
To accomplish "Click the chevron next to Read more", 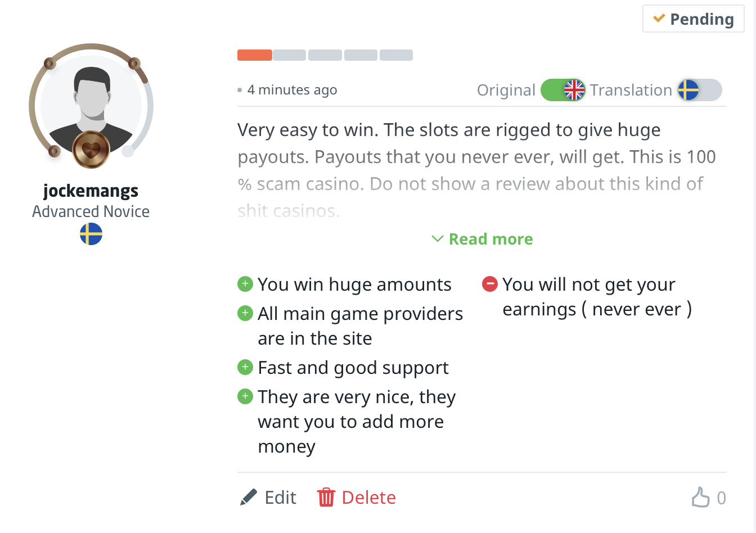I will 437,239.
